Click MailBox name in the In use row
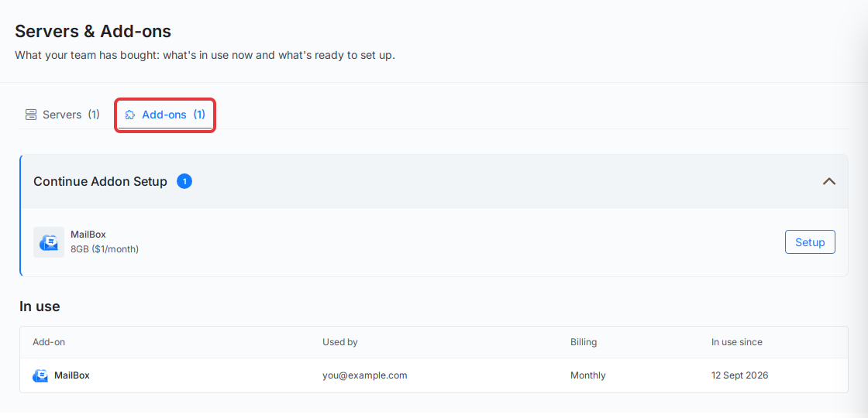Screen dimensions: 868x418 (x=72, y=375)
